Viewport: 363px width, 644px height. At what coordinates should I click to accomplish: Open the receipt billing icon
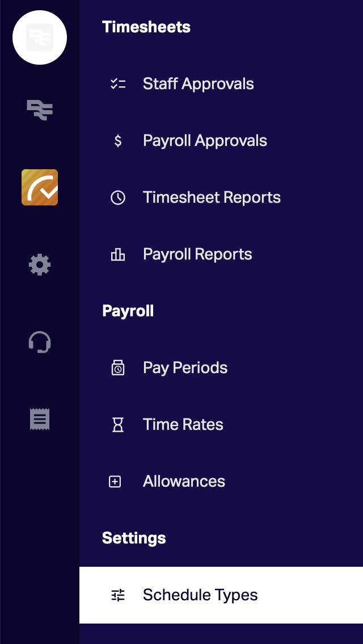40,419
